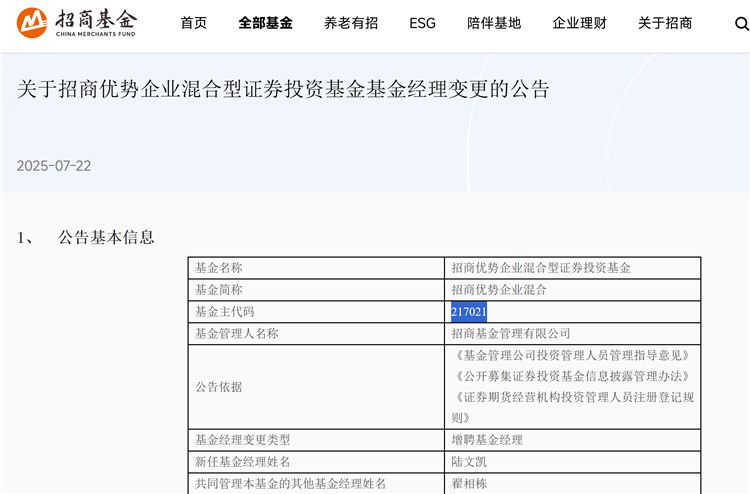Open the 企业理财 menu item
Screen dimensions: 750x494
[x=580, y=23]
